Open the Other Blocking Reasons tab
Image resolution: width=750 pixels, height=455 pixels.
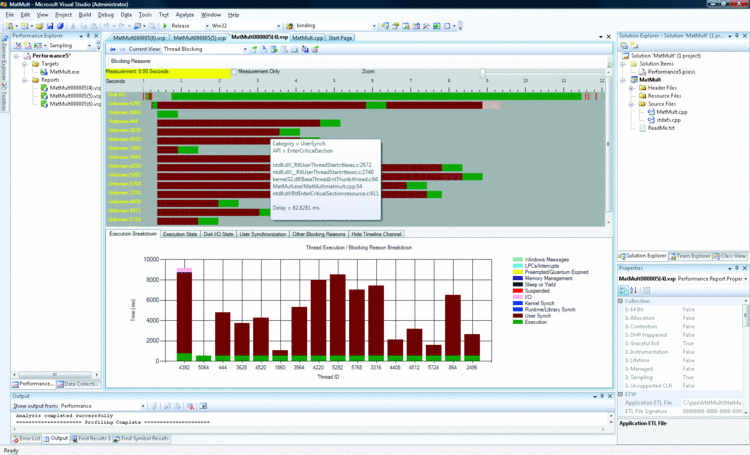319,234
